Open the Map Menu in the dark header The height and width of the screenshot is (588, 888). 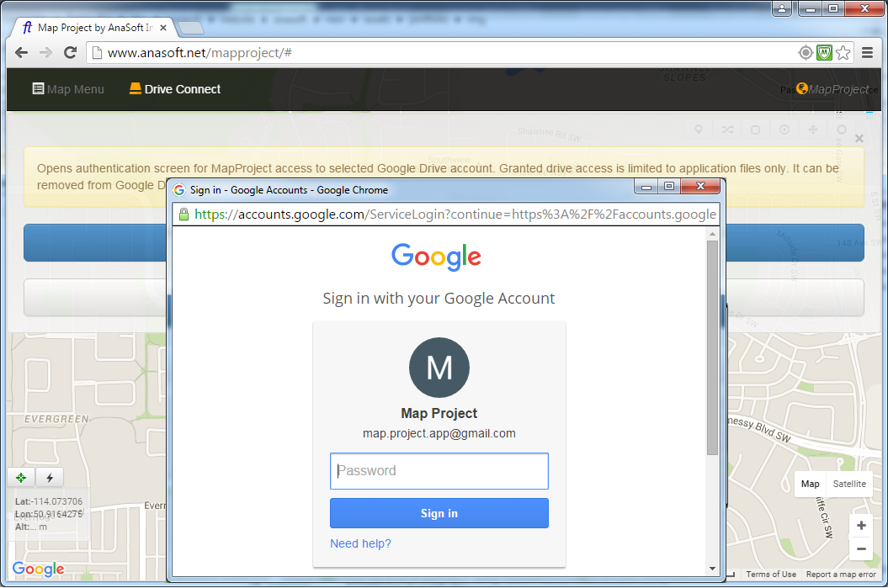point(68,89)
